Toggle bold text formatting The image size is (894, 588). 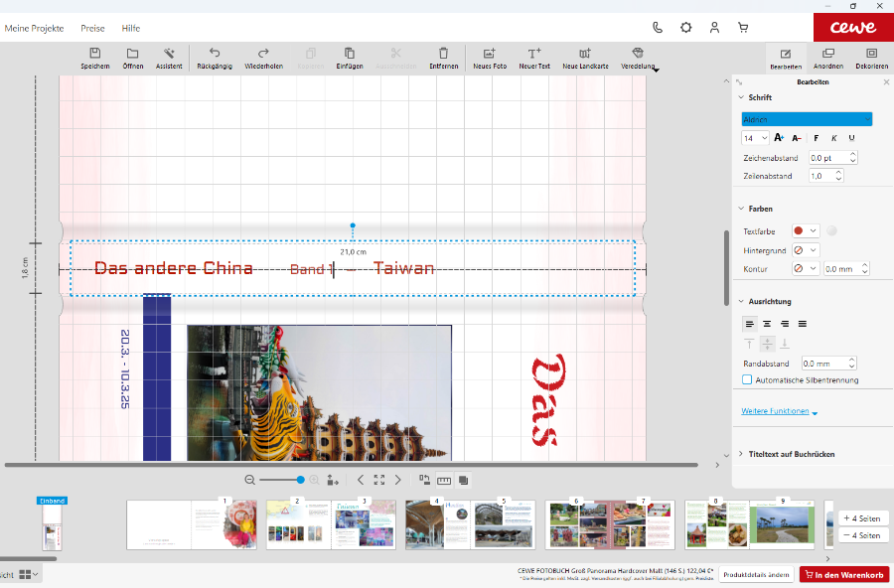[x=816, y=138]
